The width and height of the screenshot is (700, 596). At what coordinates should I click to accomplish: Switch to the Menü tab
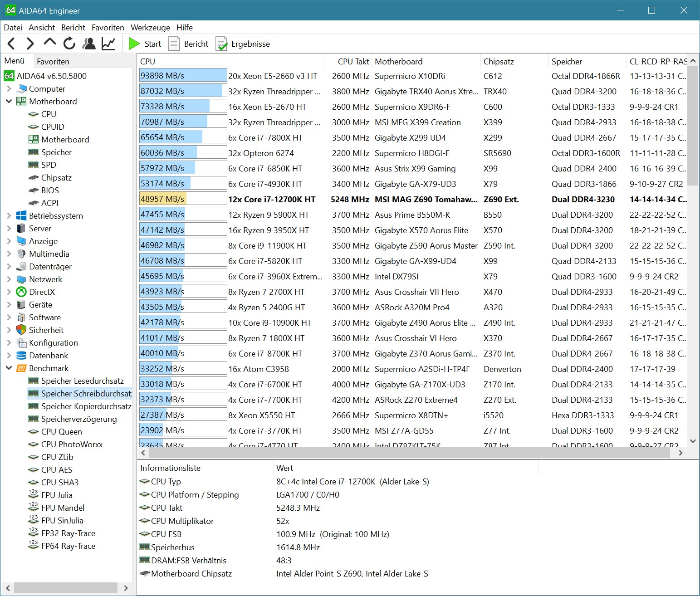point(15,61)
